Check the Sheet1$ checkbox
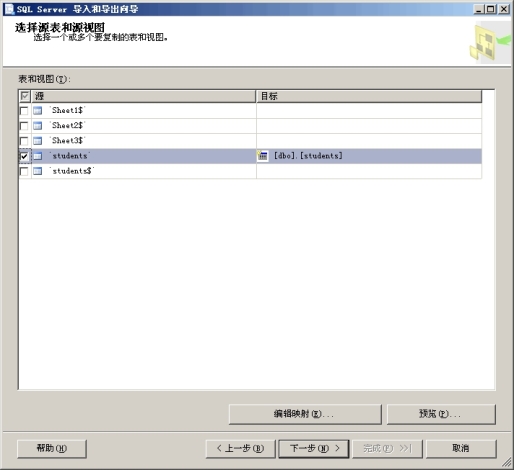 [24, 111]
